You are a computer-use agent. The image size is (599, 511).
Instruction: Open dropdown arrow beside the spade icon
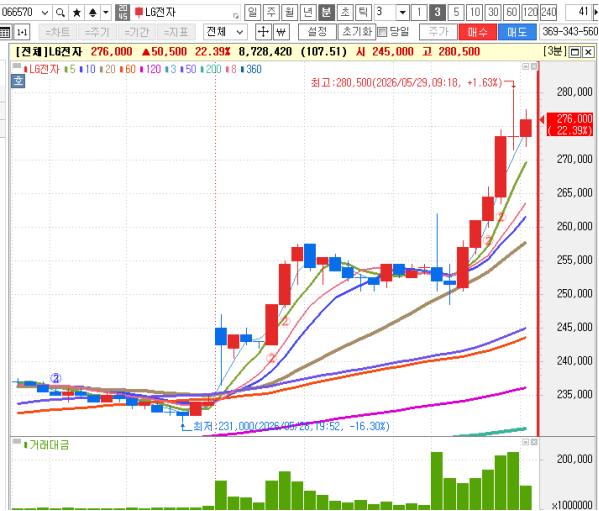pyautogui.click(x=106, y=13)
